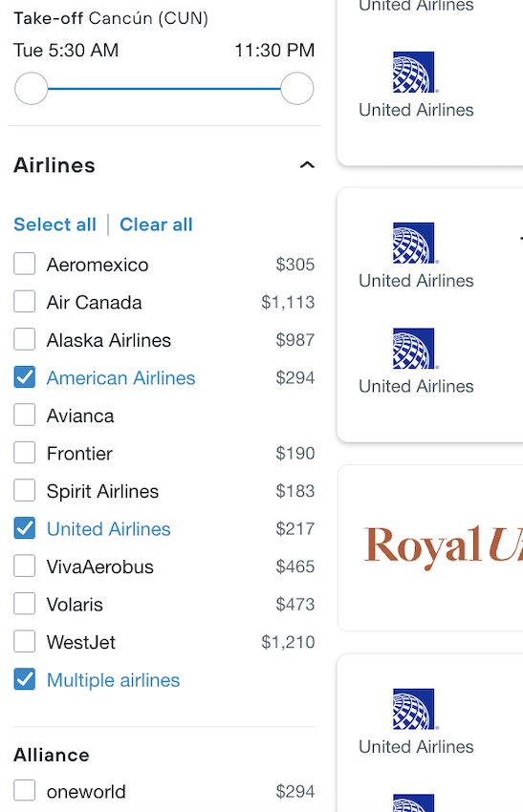523x812 pixels.
Task: Click the Royal advertisement banner
Action: [430, 548]
